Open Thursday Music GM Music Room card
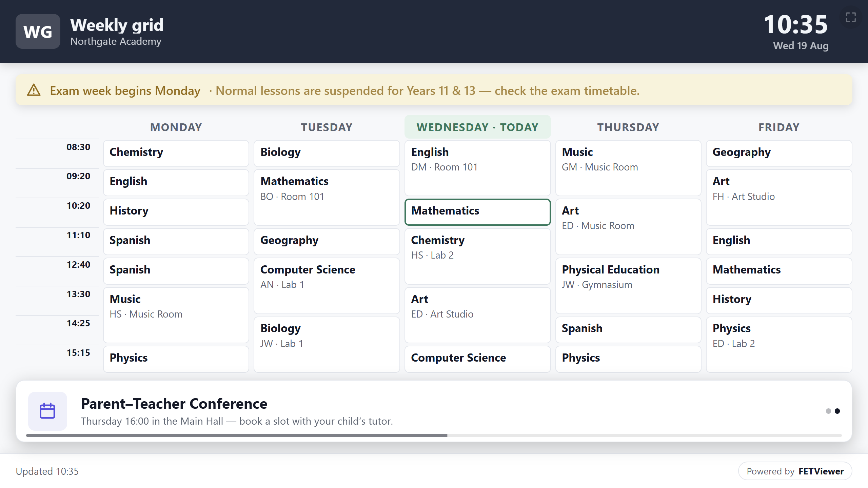 628,168
